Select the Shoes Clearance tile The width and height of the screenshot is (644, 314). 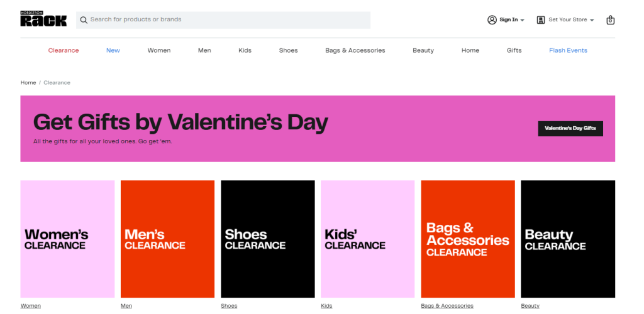pos(267,239)
